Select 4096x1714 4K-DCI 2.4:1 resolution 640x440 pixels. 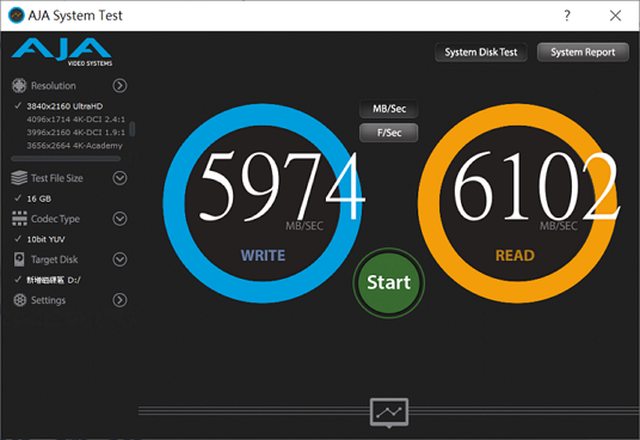pyautogui.click(x=75, y=119)
